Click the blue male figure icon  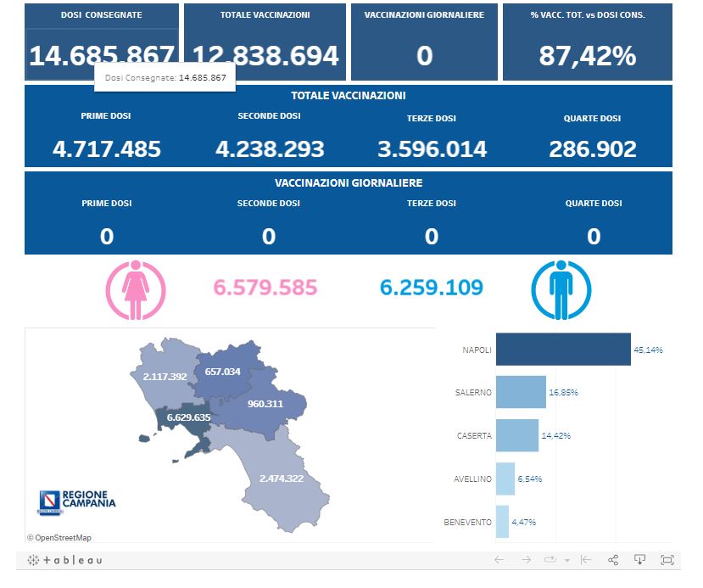[x=559, y=288]
